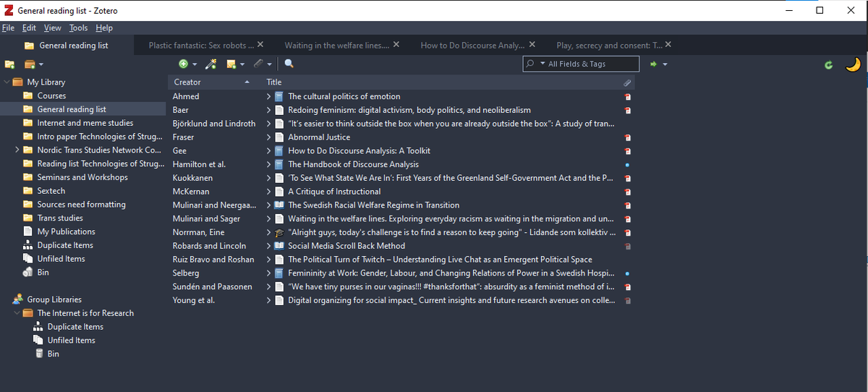Click the book icon for Handbook of Discourse Analysis
This screenshot has height=392, width=868.
click(x=279, y=164)
